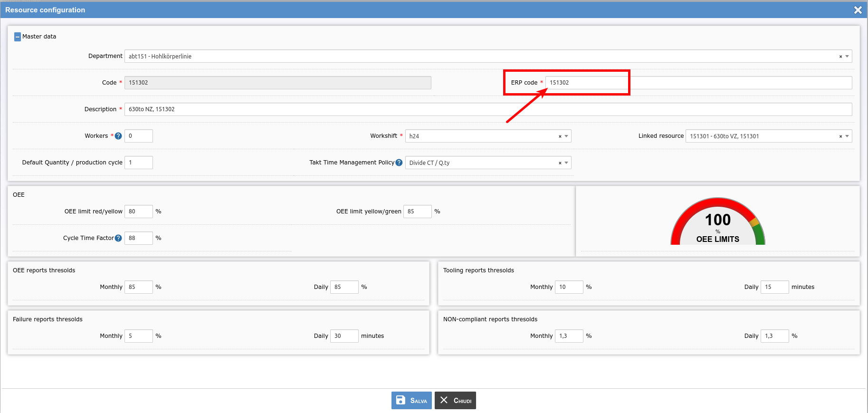Click the Workers help question icon
868x413 pixels.
click(x=118, y=136)
